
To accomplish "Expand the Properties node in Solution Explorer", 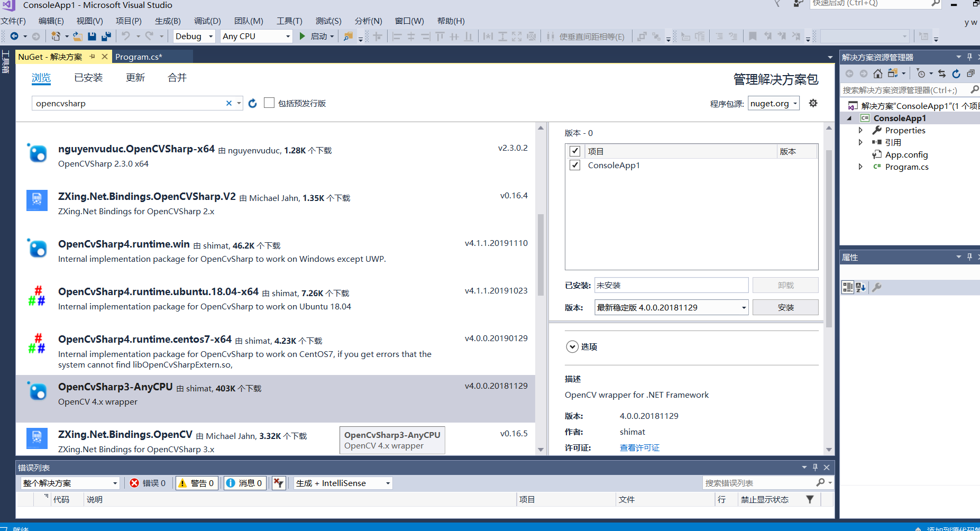I will (x=860, y=130).
